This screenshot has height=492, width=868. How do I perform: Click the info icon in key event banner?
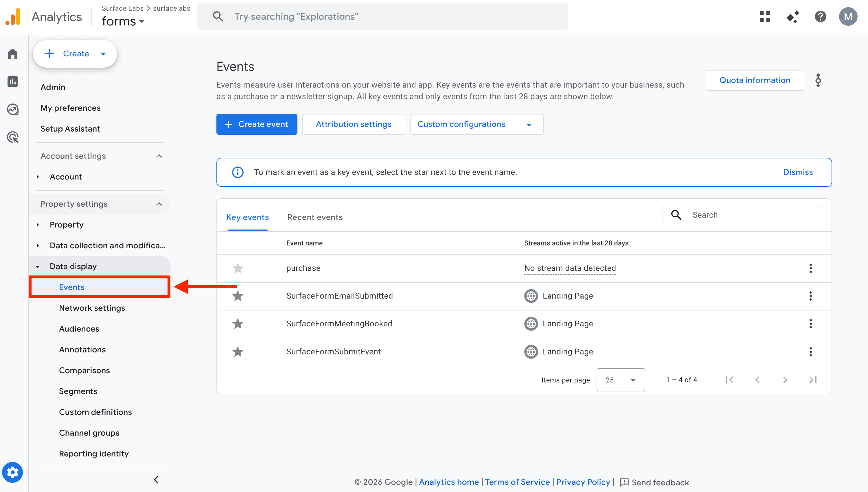(x=238, y=172)
